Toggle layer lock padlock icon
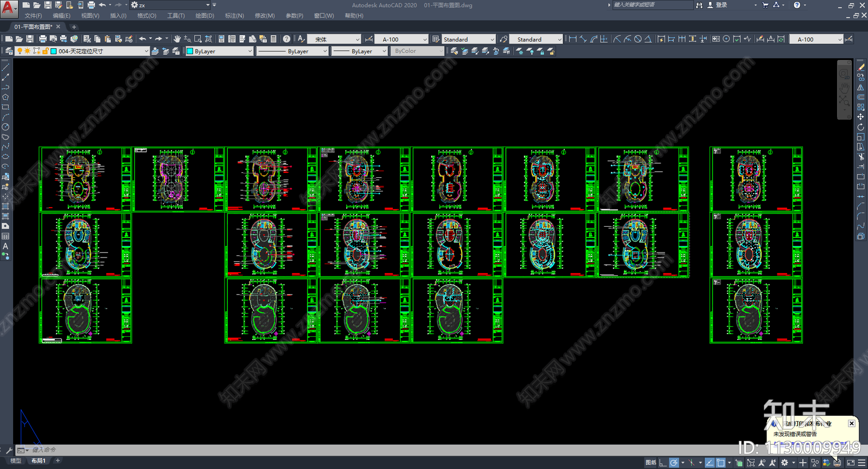 pos(46,51)
